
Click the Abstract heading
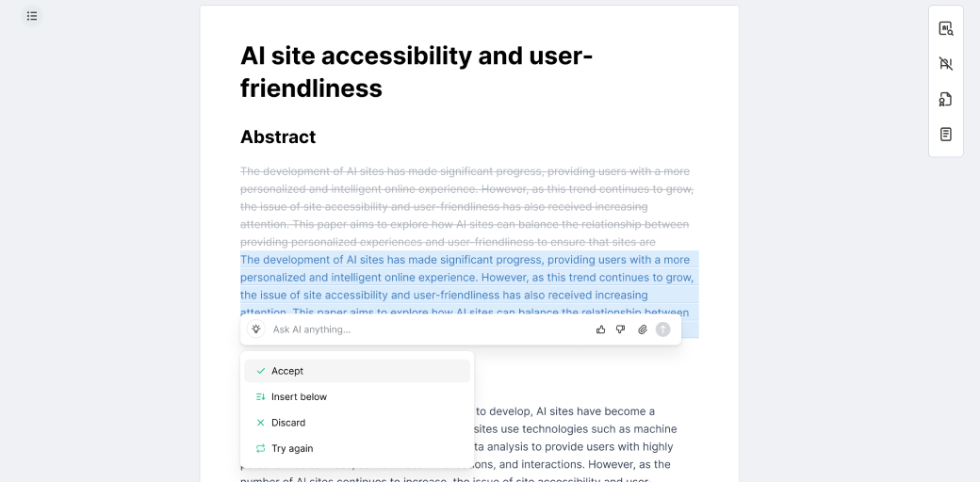click(278, 137)
